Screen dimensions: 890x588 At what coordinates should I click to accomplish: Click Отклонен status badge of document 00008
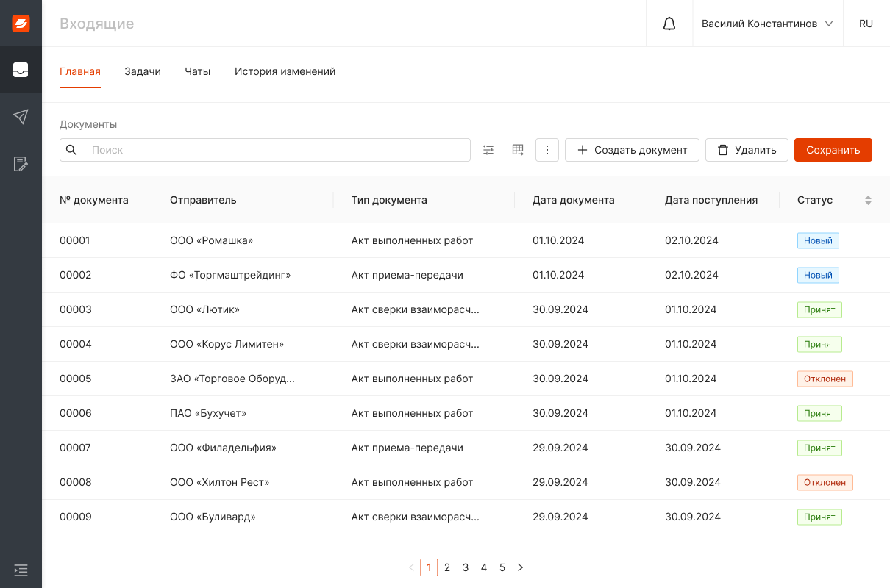click(825, 482)
